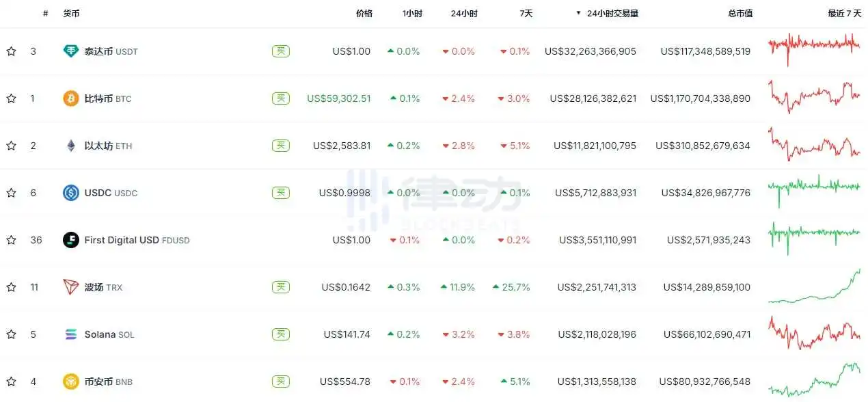This screenshot has height=402, width=868.
Task: Open the TRX 7-day sparkline chart
Action: coord(814,286)
